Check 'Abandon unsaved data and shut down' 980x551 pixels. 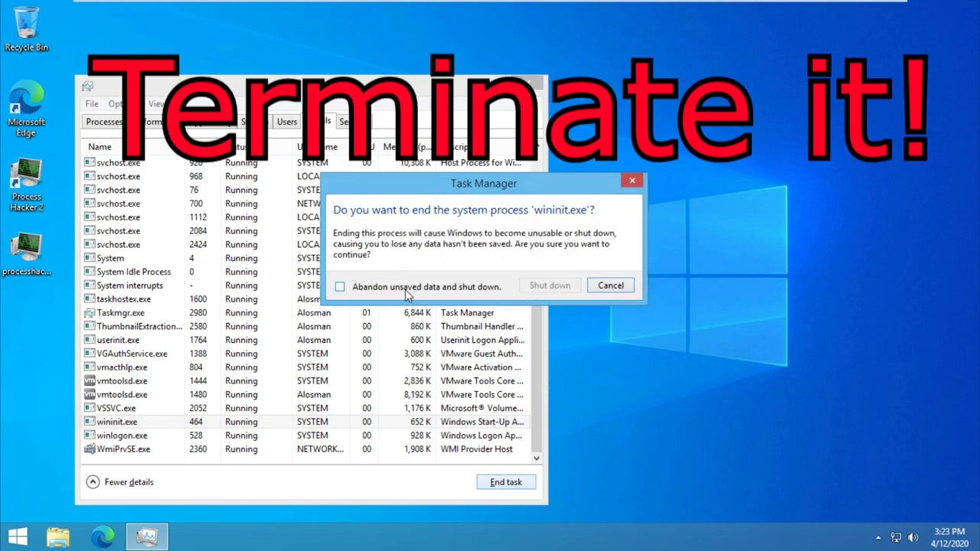(340, 286)
